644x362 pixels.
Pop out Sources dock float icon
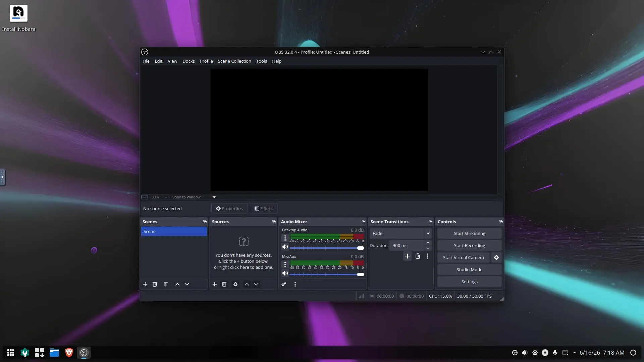click(x=274, y=222)
